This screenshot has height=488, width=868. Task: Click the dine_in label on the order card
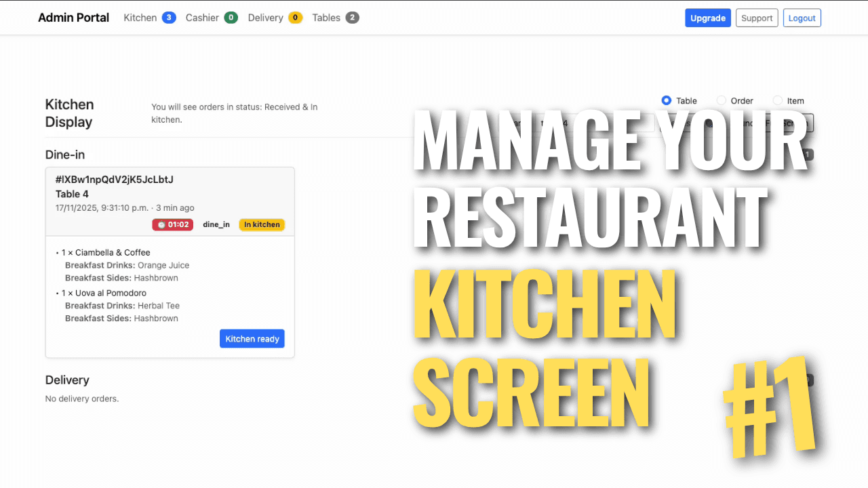(216, 224)
